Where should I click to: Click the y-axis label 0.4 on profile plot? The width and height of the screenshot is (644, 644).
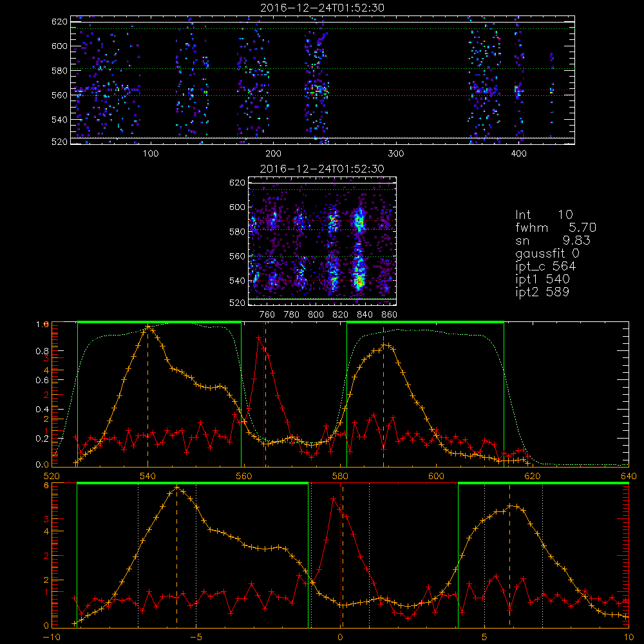(x=42, y=409)
